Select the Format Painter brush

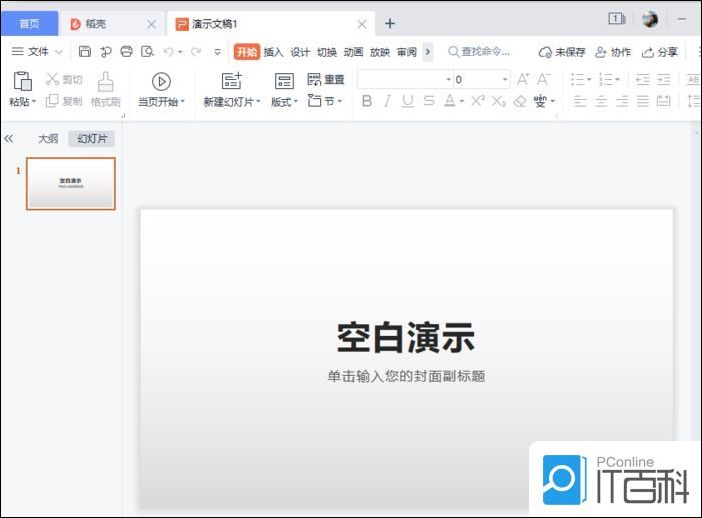(x=106, y=81)
